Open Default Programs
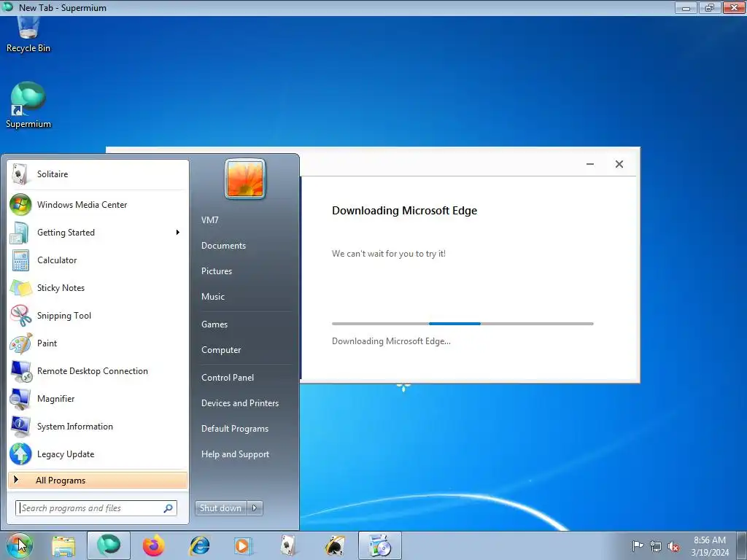The height and width of the screenshot is (560, 747). [235, 429]
